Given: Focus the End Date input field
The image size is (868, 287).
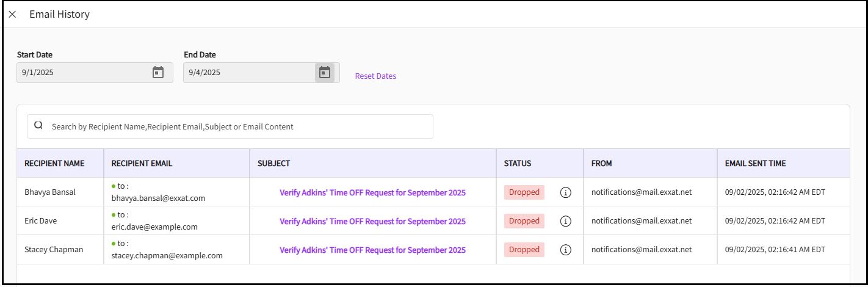Looking at the screenshot, I should (247, 73).
